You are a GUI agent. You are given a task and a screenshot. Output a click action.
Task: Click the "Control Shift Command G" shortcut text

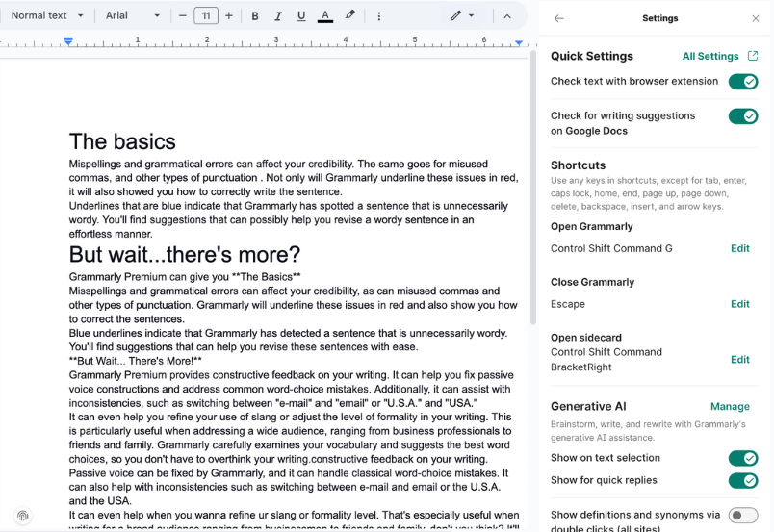tap(611, 249)
